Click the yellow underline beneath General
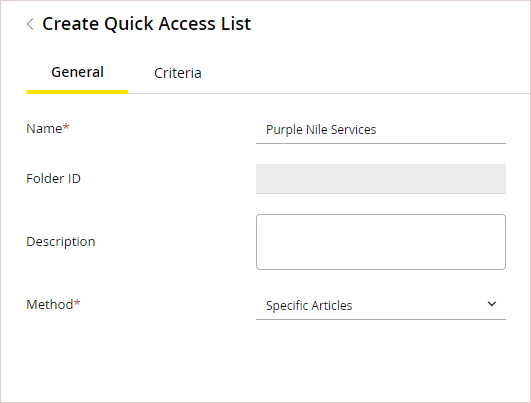The image size is (531, 403). click(77, 92)
